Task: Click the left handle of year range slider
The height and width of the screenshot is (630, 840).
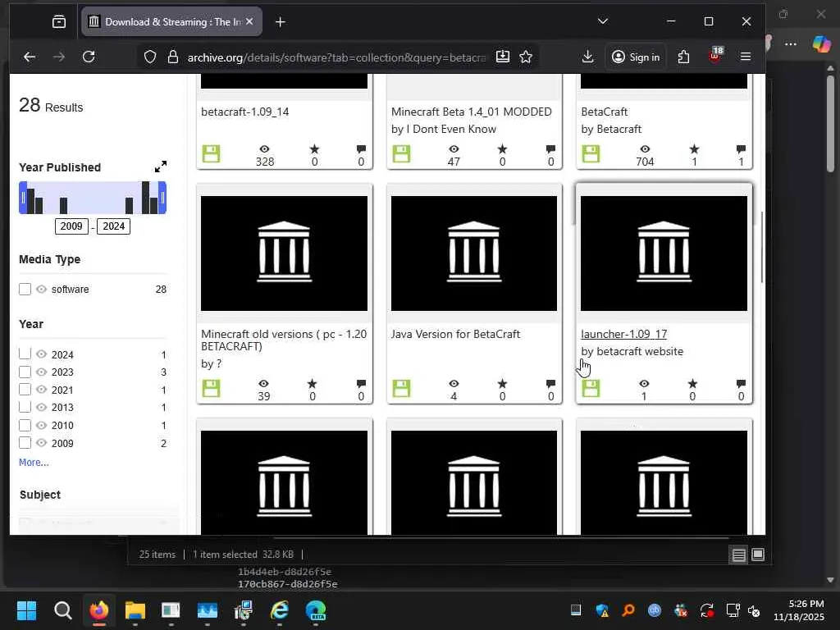Action: point(23,198)
